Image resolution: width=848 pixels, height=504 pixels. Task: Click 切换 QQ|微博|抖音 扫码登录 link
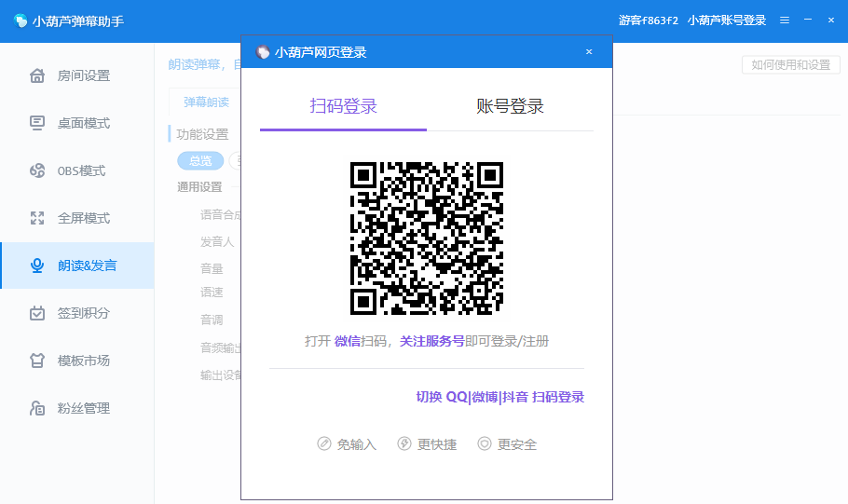click(x=499, y=397)
